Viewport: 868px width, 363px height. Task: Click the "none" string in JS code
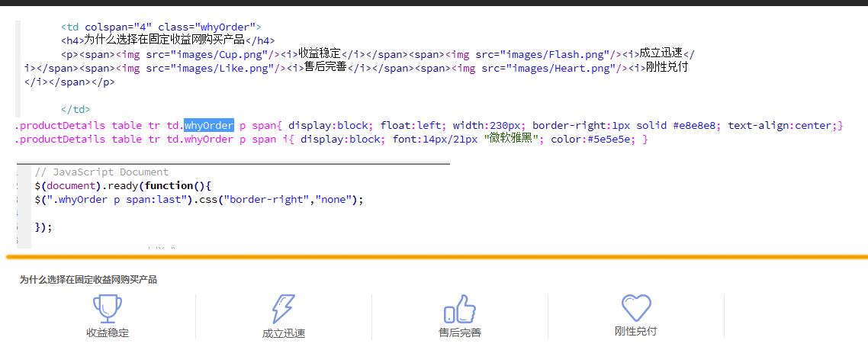[x=334, y=200]
